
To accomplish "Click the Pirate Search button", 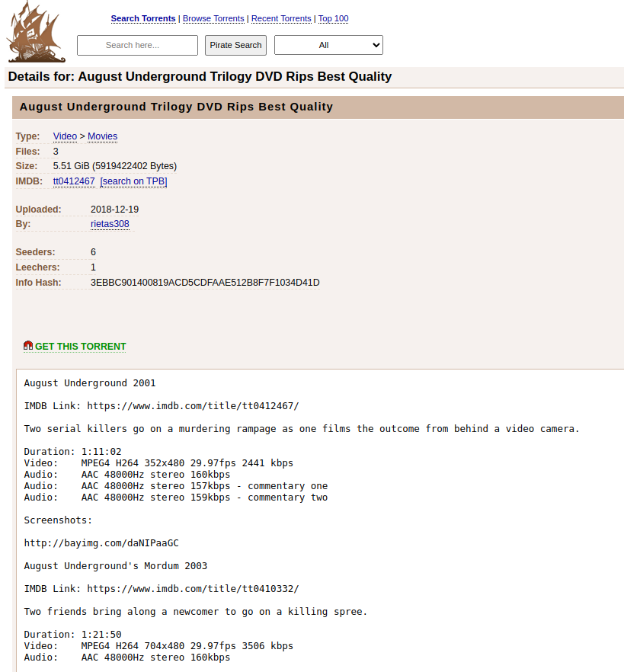I will [x=235, y=45].
